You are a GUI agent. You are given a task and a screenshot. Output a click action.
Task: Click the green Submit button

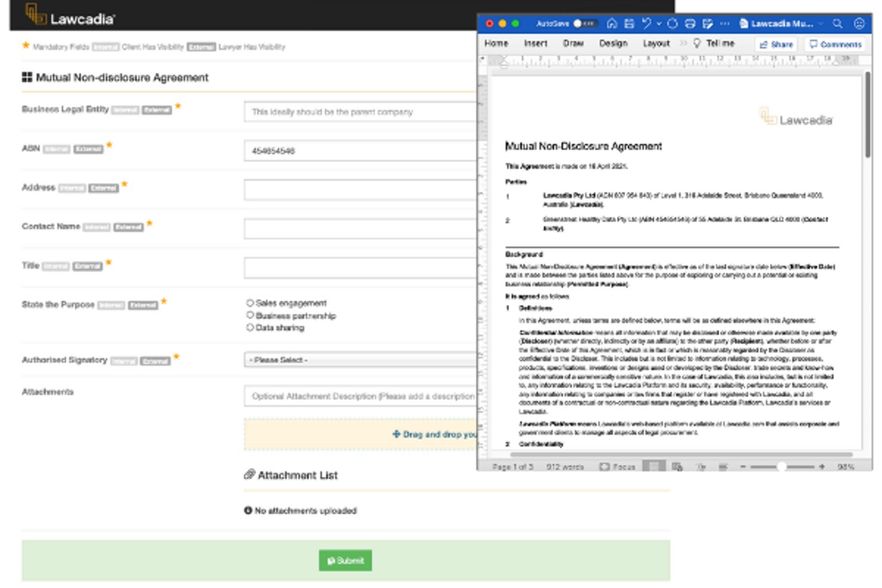coord(345,560)
